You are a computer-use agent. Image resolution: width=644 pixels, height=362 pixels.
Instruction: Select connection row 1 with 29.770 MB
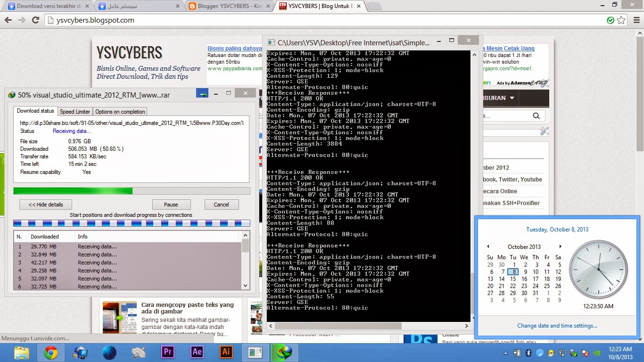point(128,247)
